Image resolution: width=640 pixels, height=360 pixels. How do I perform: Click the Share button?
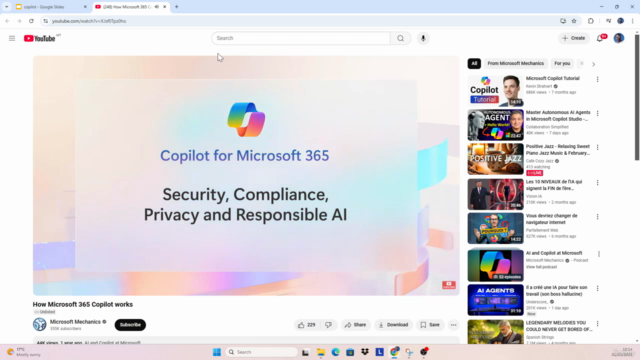point(356,325)
